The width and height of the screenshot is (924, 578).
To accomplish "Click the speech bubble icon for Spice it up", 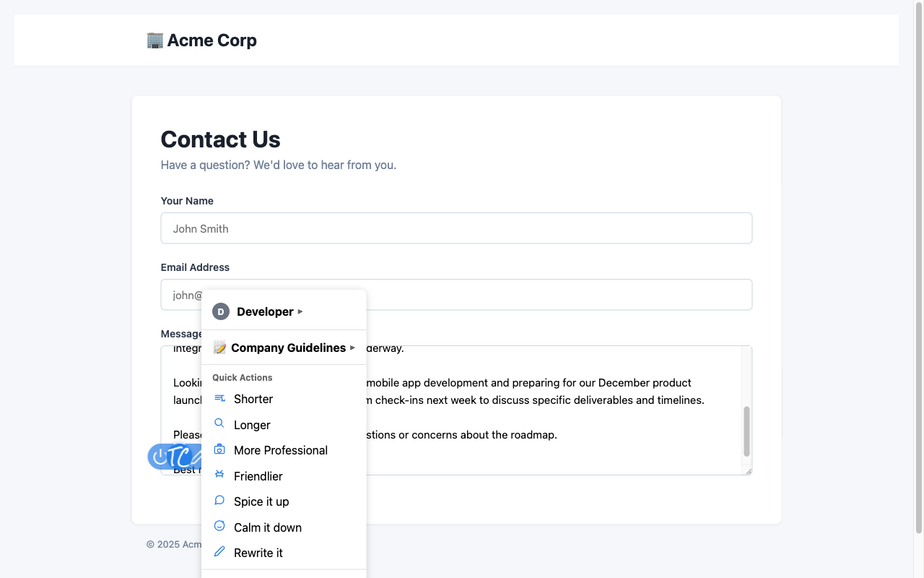I will (x=219, y=500).
